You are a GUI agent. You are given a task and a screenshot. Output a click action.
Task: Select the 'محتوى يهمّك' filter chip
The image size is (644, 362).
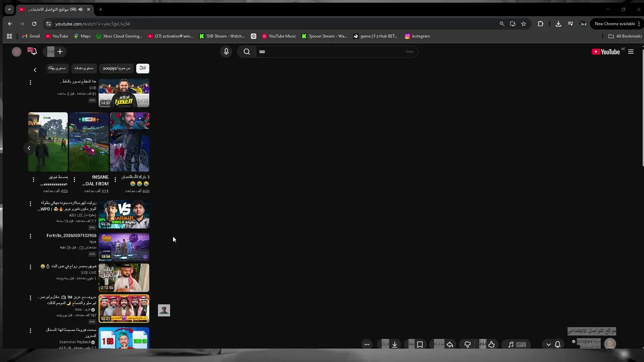pos(57,68)
